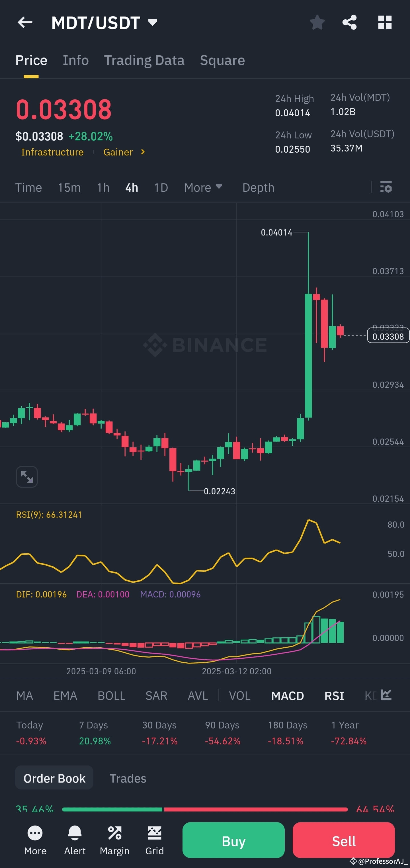
Task: Open chart settings icon
Action: coord(386,187)
